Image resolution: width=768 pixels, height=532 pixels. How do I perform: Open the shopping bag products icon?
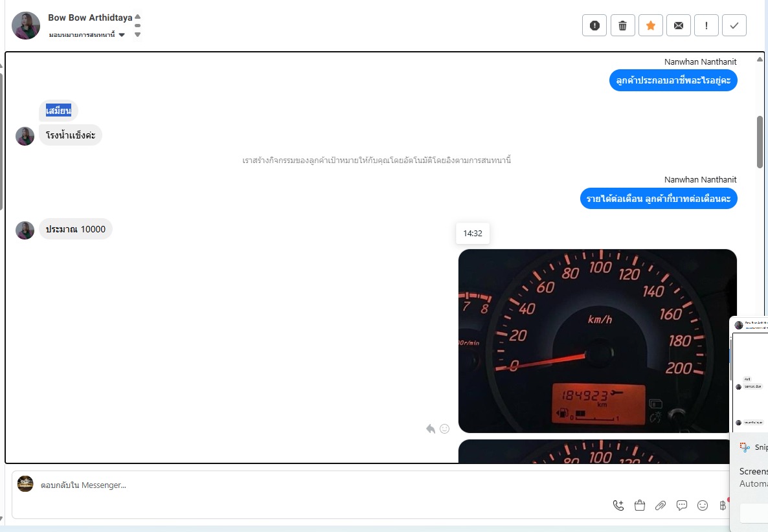click(640, 505)
